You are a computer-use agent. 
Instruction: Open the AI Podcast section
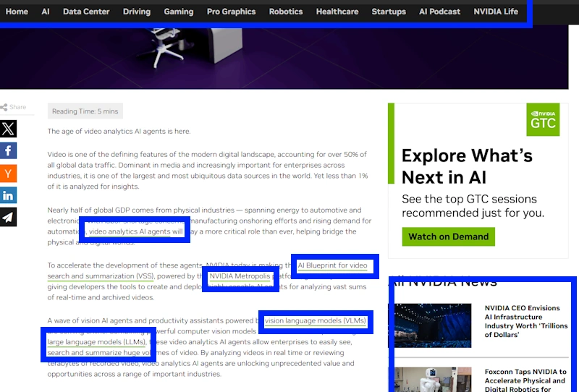pyautogui.click(x=439, y=12)
